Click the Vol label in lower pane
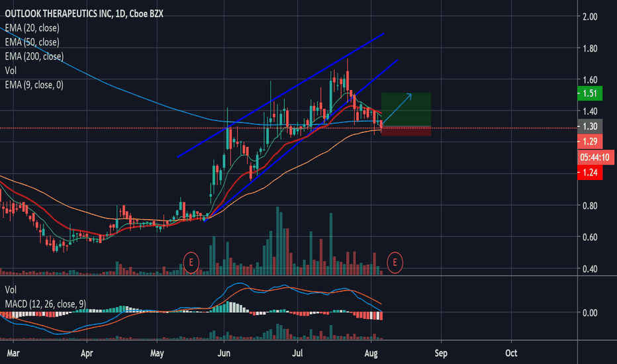This screenshot has height=364, width=617. point(11,290)
